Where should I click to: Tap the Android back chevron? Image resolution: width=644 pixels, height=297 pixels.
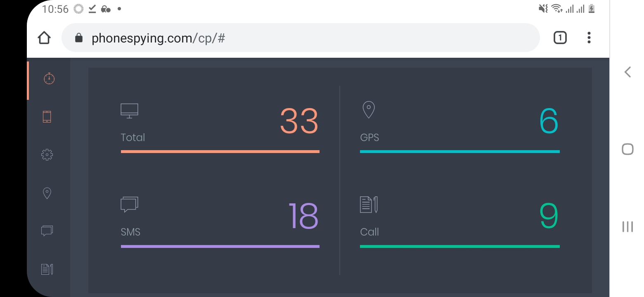[x=627, y=72]
